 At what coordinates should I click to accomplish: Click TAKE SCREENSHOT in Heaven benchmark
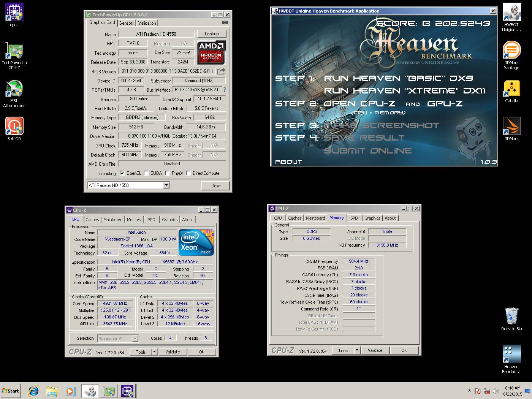point(381,125)
